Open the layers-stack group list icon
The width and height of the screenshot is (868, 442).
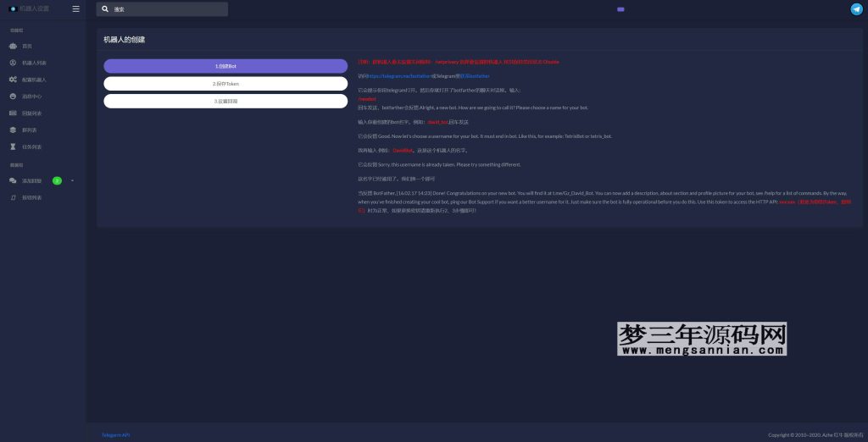coord(13,130)
